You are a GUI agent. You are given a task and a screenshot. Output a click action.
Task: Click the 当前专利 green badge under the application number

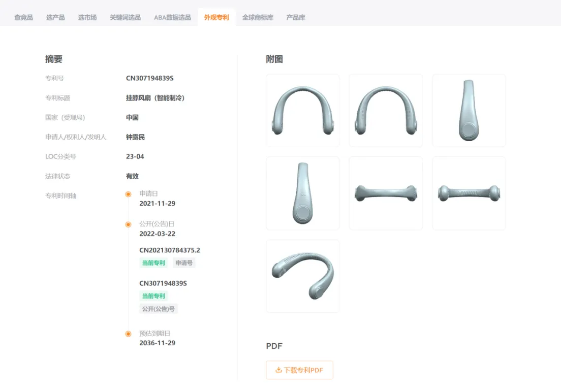click(153, 263)
